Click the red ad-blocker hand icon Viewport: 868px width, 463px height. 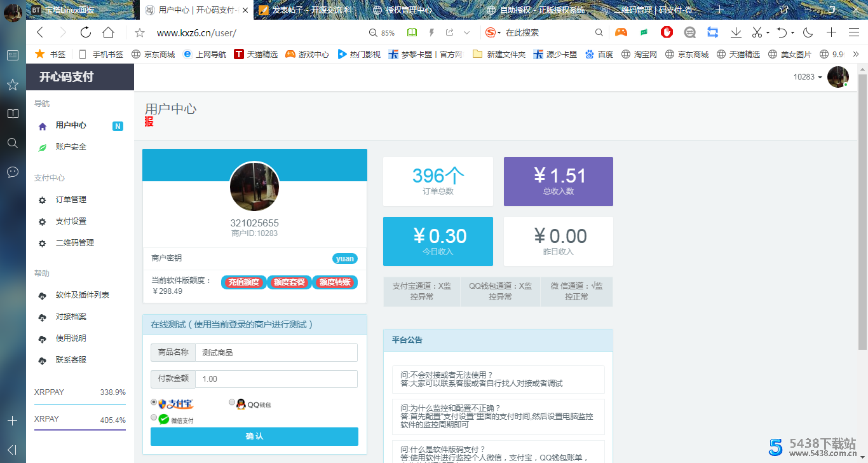(x=666, y=31)
